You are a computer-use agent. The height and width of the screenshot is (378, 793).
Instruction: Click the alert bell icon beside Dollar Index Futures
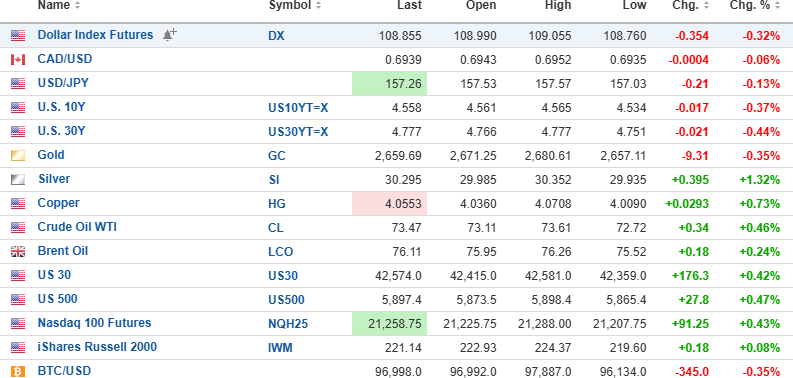(169, 35)
